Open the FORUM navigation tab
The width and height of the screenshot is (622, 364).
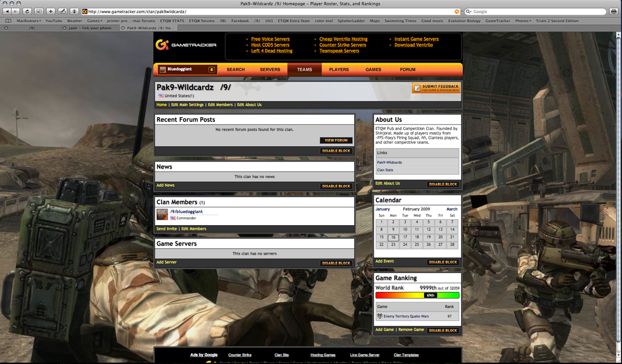point(408,69)
